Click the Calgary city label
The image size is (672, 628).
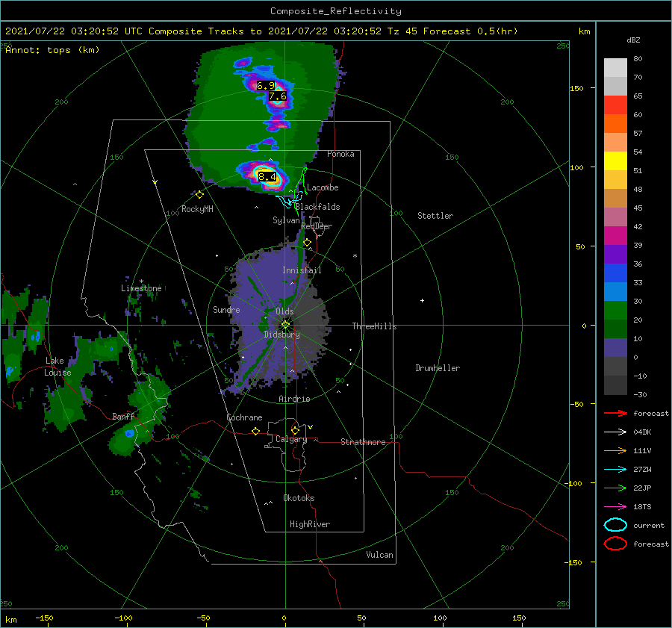pyautogui.click(x=291, y=439)
